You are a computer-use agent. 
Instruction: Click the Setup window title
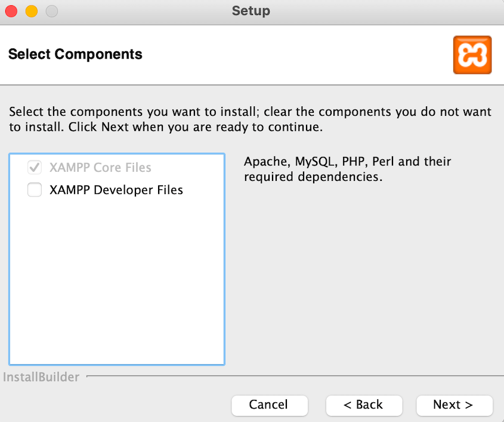[x=251, y=11]
